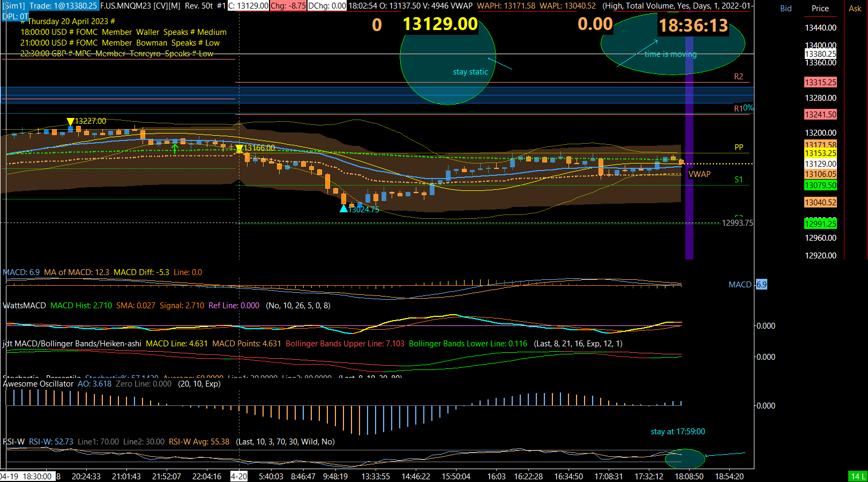
Task: Click the red 13315.25 price marker
Action: [820, 83]
